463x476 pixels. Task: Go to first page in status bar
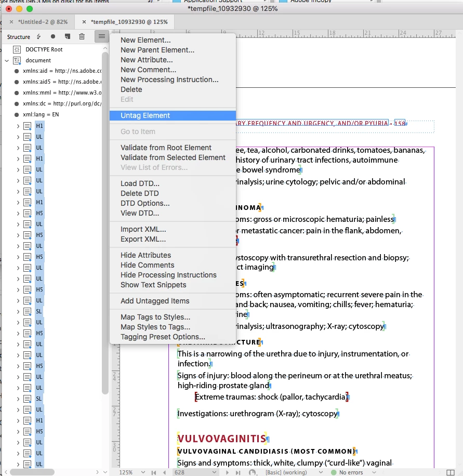[154, 472]
